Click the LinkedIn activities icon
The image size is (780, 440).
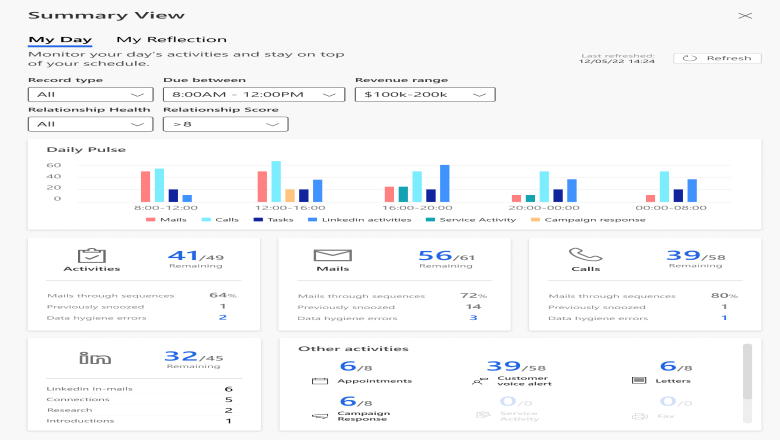(91, 358)
